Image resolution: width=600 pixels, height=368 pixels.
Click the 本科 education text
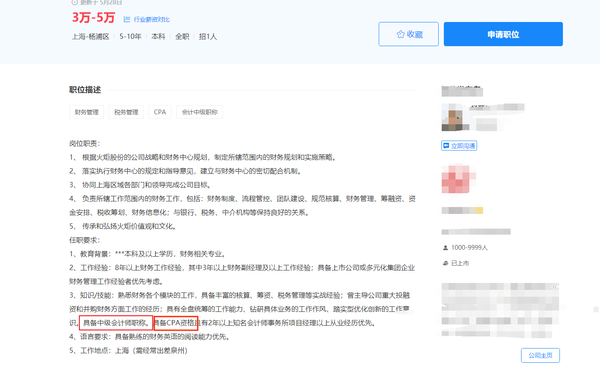pos(158,37)
